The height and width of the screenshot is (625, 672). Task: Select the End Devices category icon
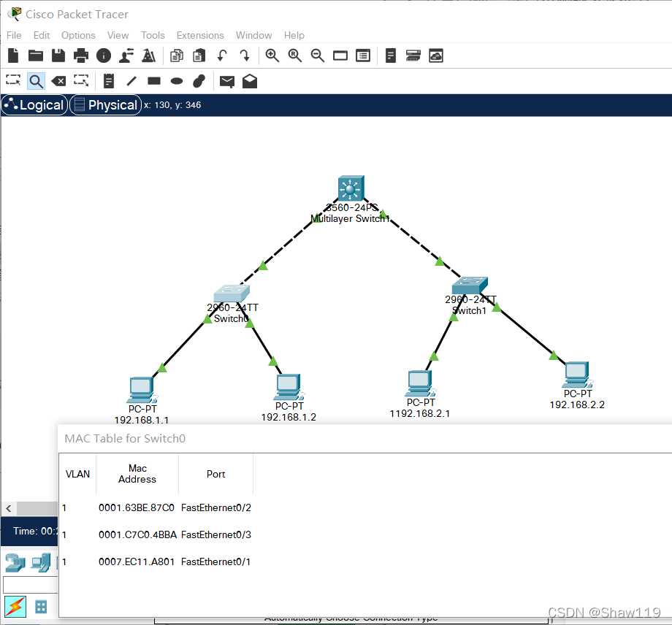(41, 563)
